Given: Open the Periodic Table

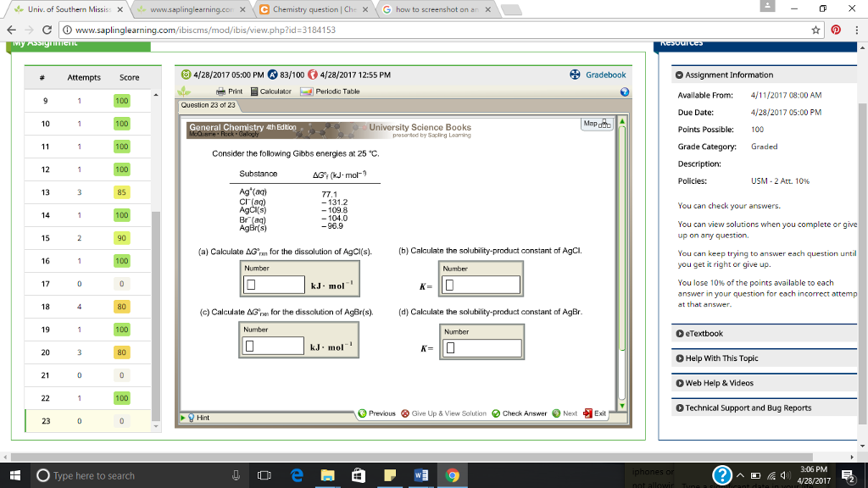Looking at the screenshot, I should point(330,91).
